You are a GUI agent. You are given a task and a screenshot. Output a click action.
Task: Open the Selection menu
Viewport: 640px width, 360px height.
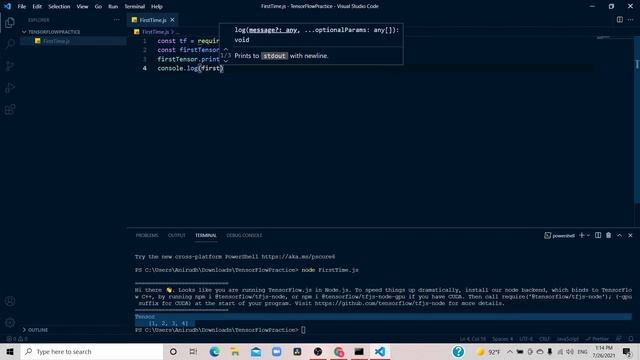pos(59,7)
